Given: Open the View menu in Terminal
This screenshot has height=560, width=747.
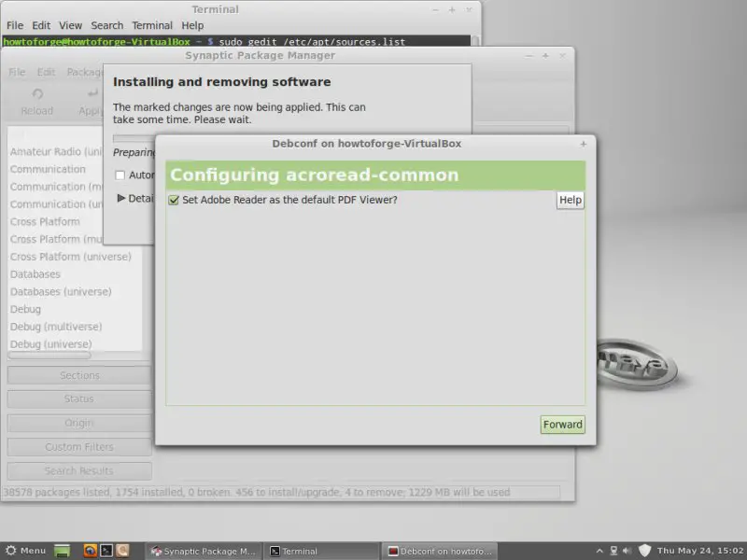Looking at the screenshot, I should click(71, 25).
